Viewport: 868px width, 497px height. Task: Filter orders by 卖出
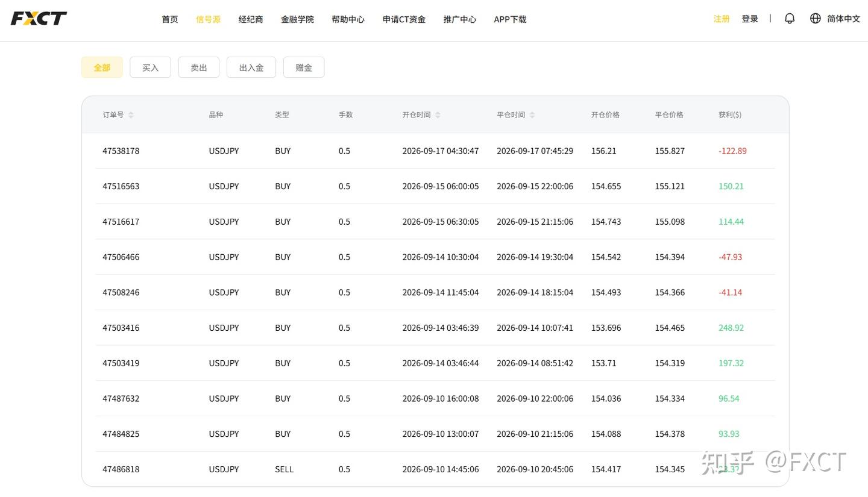(x=199, y=67)
